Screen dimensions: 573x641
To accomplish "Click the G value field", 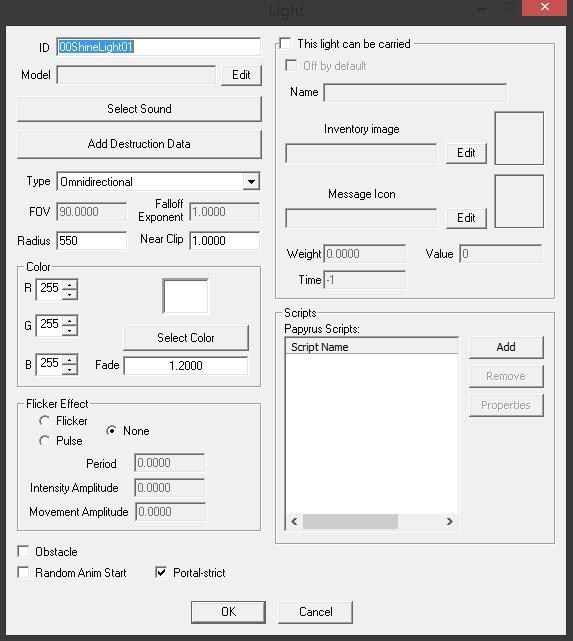I will [49, 325].
